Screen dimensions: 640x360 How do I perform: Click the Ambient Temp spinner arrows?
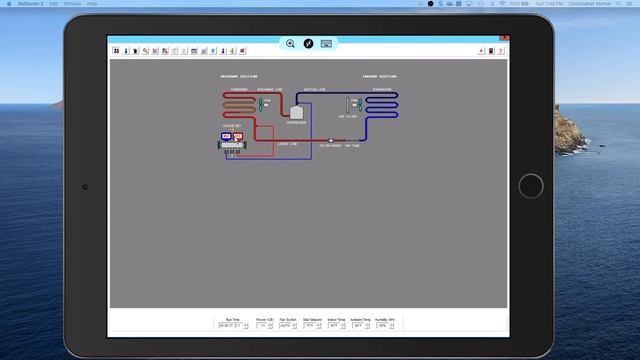tap(367, 326)
